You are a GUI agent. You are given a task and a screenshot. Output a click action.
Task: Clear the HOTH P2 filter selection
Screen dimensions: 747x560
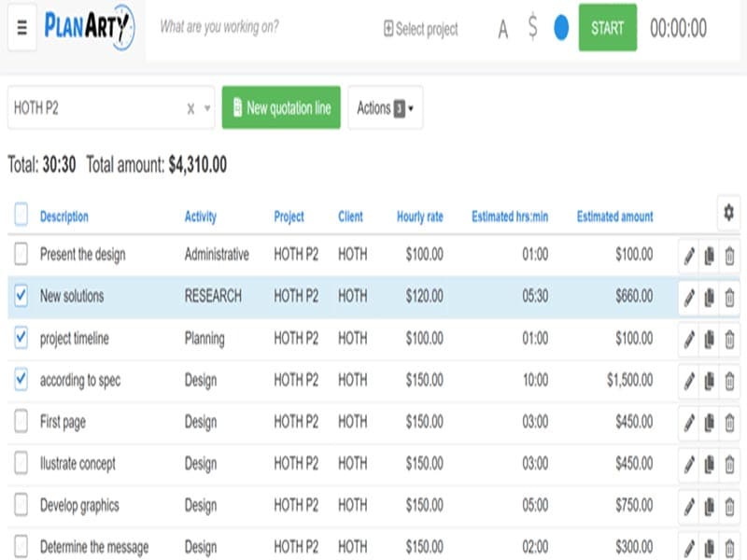[x=190, y=109]
